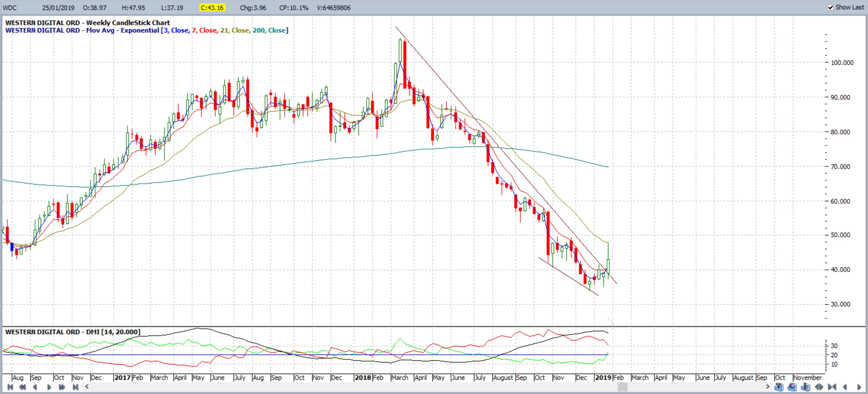
Task: Click the 2019 year label on time axis
Action: pos(603,378)
